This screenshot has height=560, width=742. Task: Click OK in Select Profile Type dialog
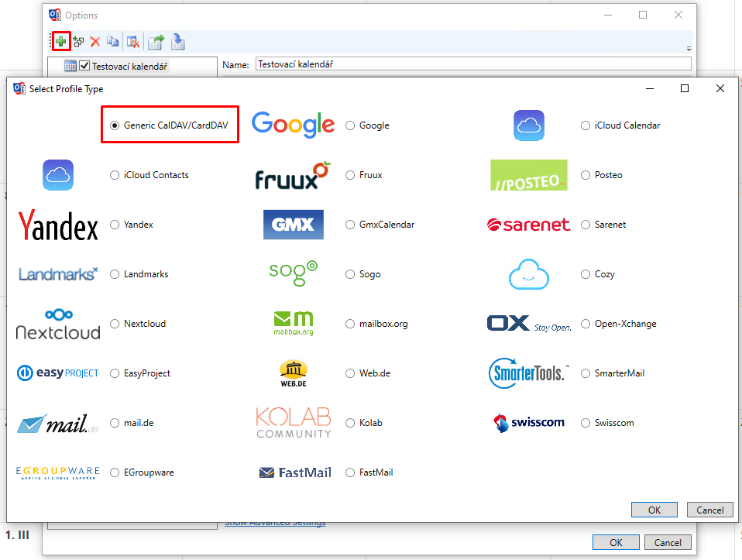pos(654,510)
